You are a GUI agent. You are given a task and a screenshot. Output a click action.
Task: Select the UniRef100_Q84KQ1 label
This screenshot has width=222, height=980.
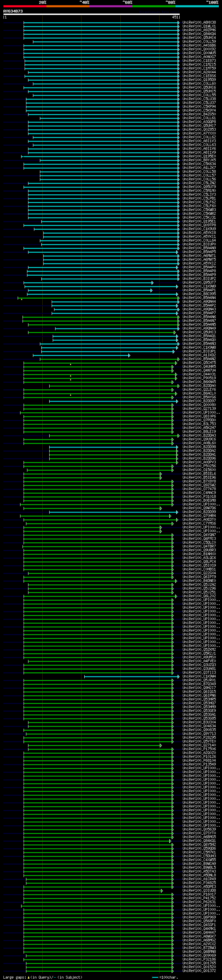tap(199, 841)
